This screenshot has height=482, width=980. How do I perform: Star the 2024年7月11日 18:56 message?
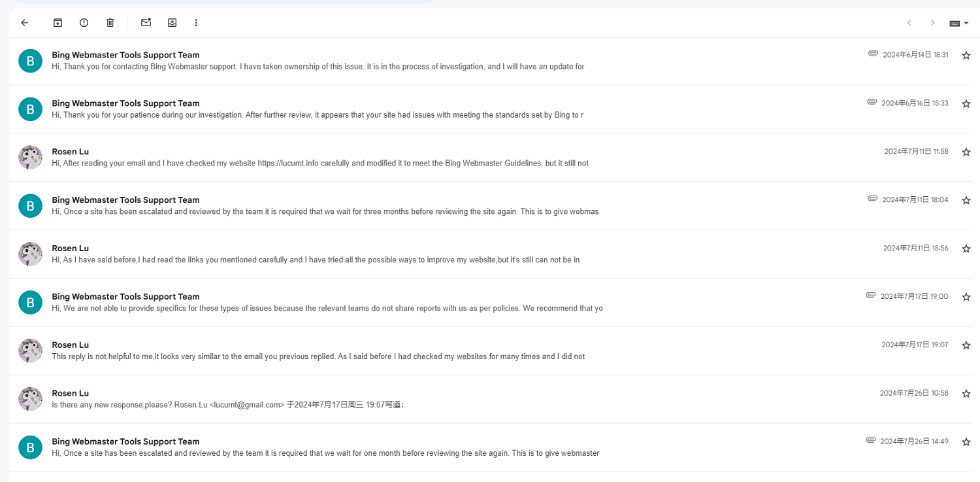click(966, 249)
